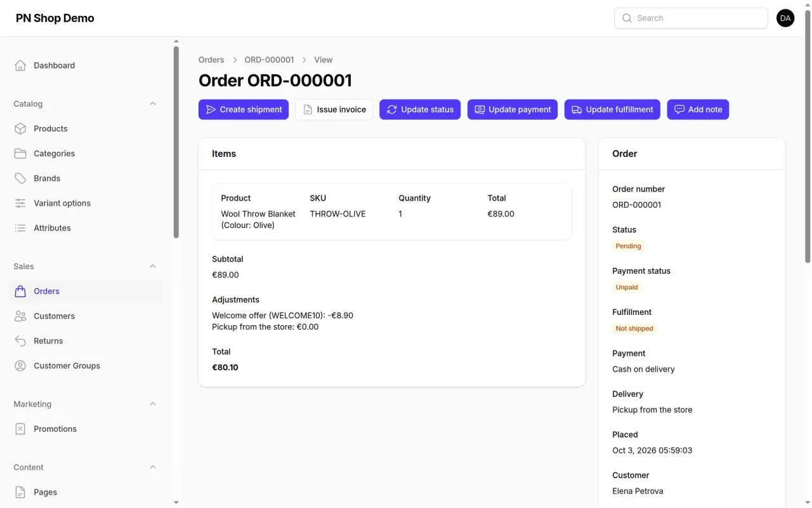Click the Categories folder icon

click(20, 153)
